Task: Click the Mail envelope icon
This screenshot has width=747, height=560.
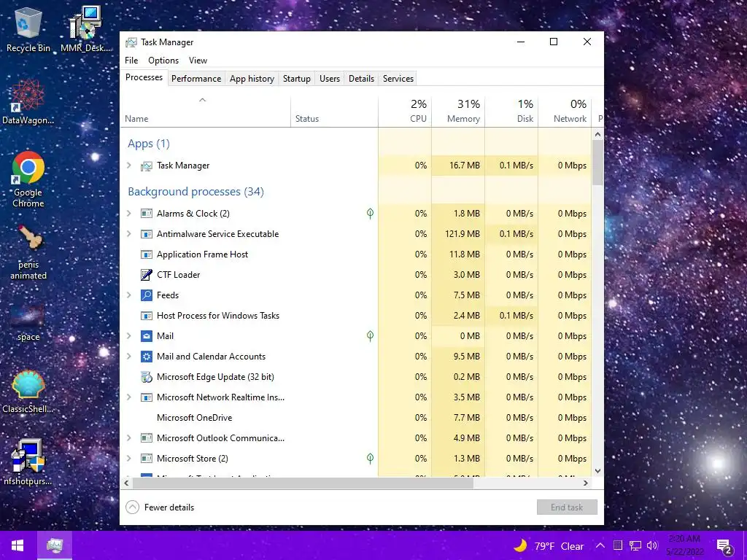Action: pyautogui.click(x=146, y=336)
